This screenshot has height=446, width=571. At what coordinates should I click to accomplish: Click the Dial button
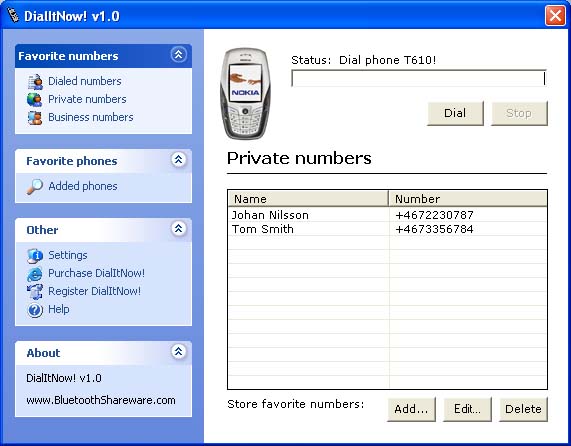coord(455,113)
